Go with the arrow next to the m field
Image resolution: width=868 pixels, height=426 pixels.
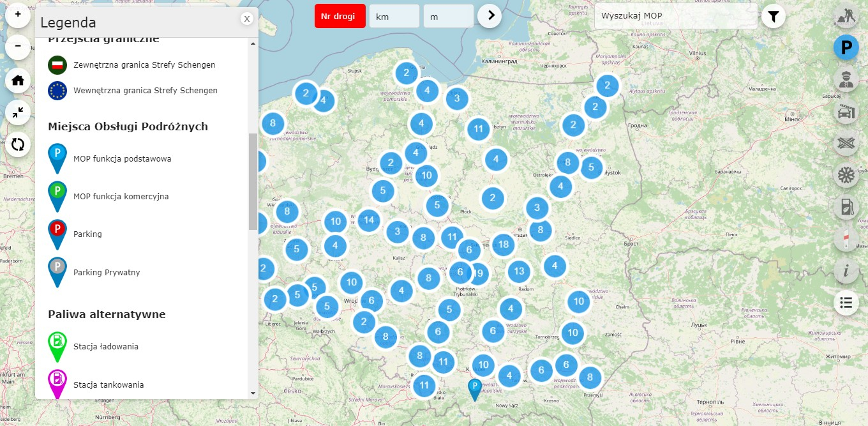[490, 15]
